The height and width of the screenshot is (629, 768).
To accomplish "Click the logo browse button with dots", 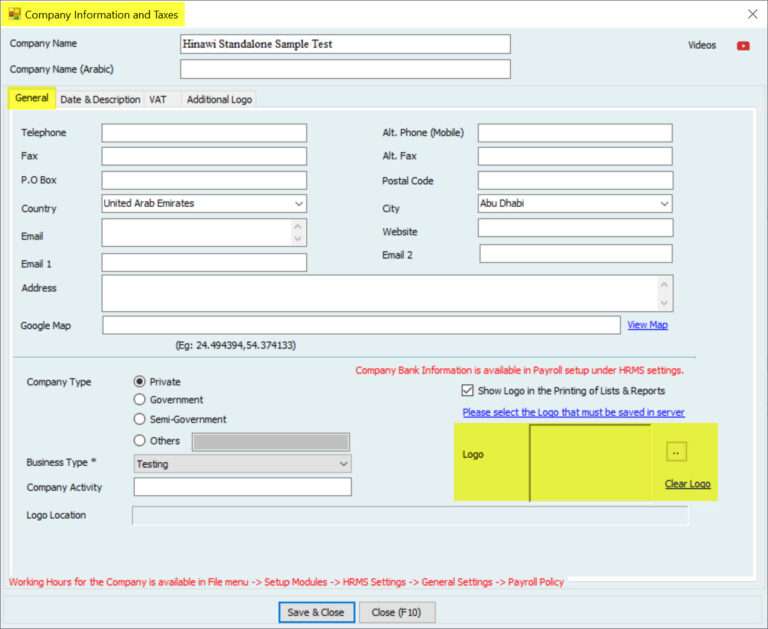I will 676,452.
